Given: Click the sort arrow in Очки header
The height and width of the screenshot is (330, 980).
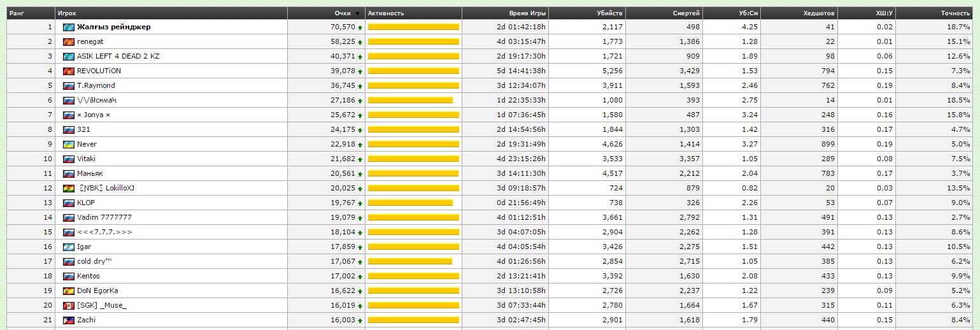Looking at the screenshot, I should point(357,13).
